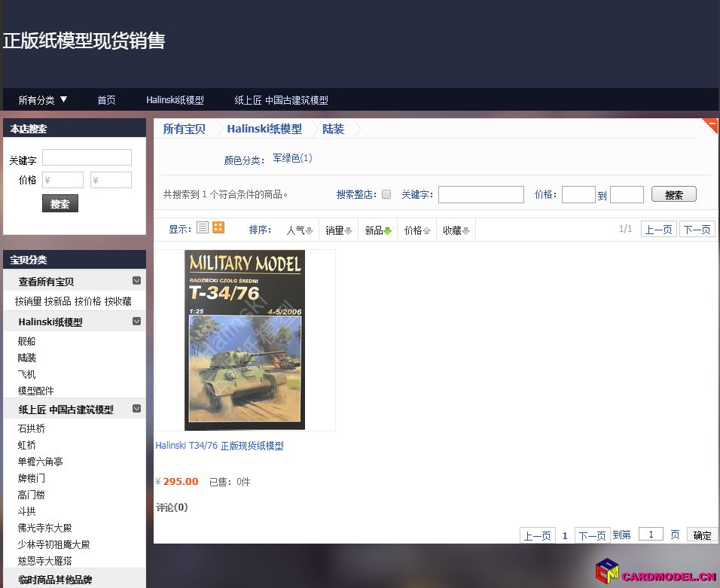This screenshot has width=720, height=588.
Task: Switch to list display view icon
Action: click(203, 227)
